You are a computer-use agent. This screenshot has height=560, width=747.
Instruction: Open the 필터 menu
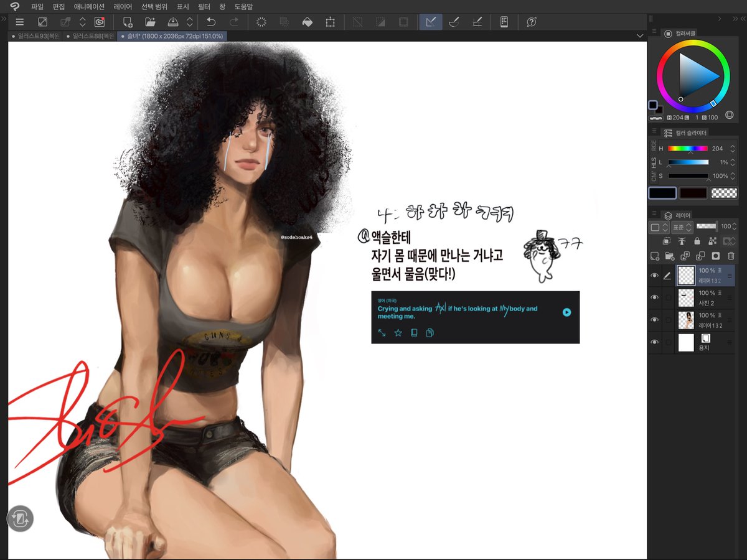pos(204,6)
